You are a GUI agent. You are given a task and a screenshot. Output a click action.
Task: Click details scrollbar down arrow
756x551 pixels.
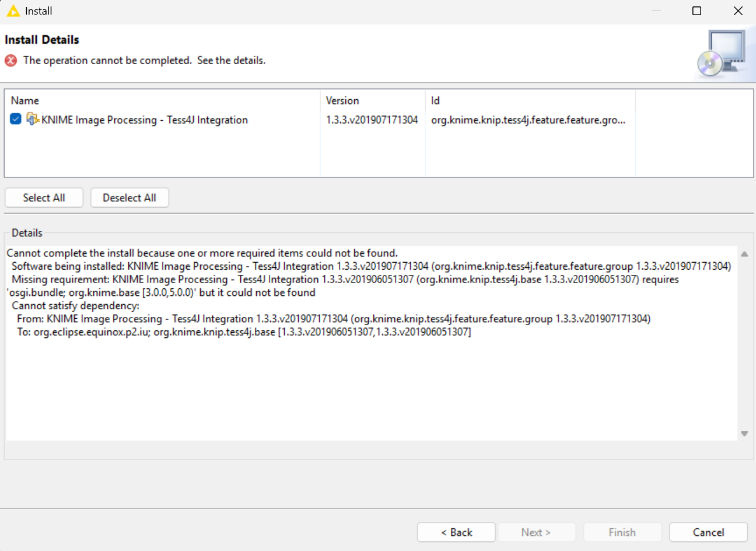click(744, 433)
